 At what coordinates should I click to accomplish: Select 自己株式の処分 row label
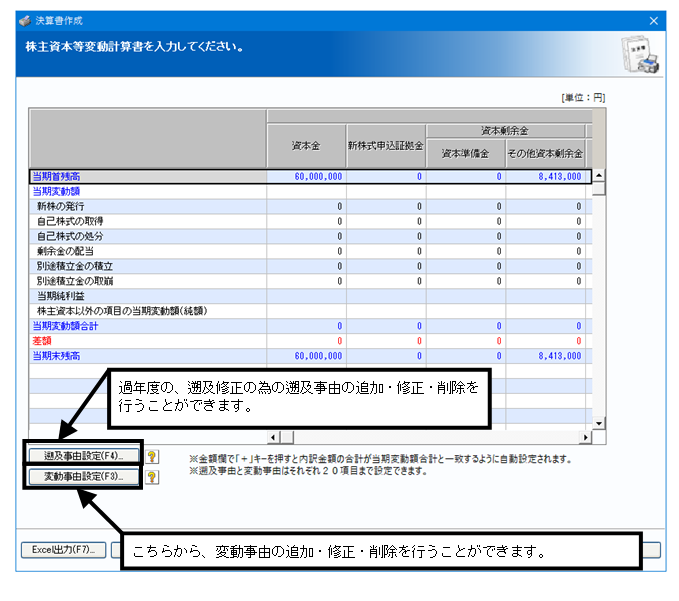148,236
